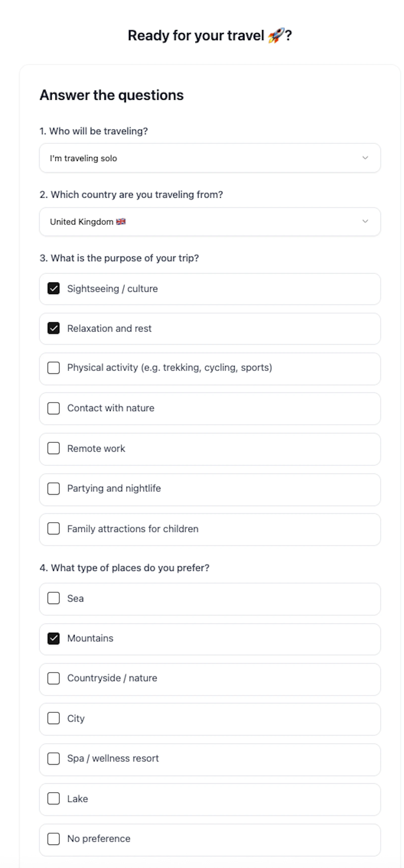Screen dimensions: 404x868
Task: Check the City checkbox
Action: [x=54, y=718]
